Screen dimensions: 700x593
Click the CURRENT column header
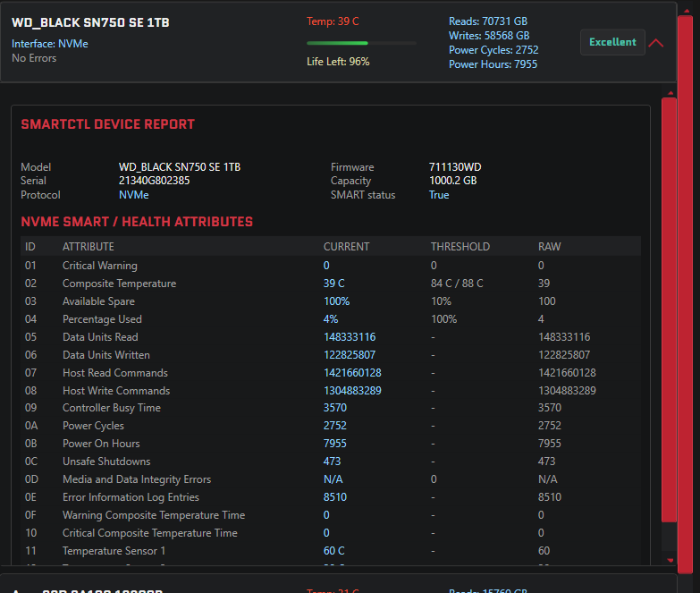coord(347,247)
